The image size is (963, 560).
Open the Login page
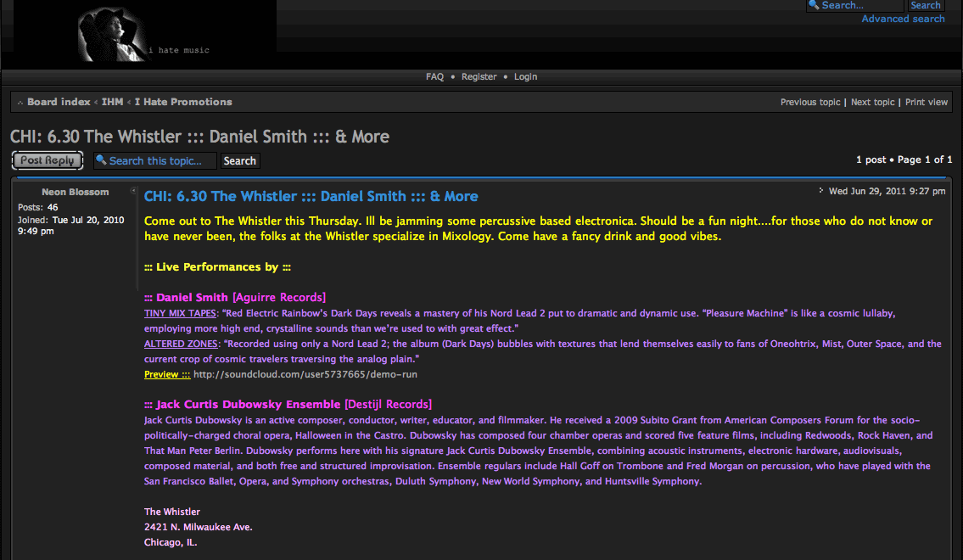pos(526,76)
